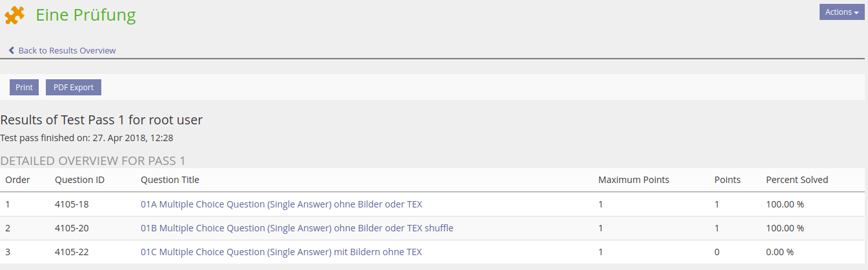Click the 0.00 % percent solved value
This screenshot has height=270, width=868.
[780, 252]
